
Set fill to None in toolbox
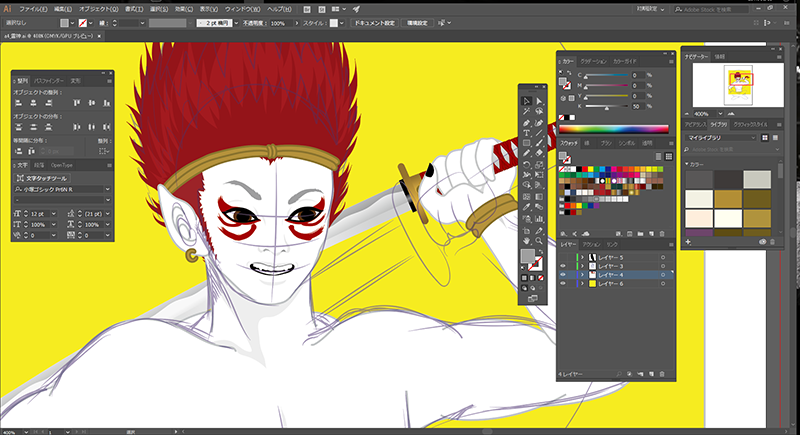pyautogui.click(x=540, y=278)
